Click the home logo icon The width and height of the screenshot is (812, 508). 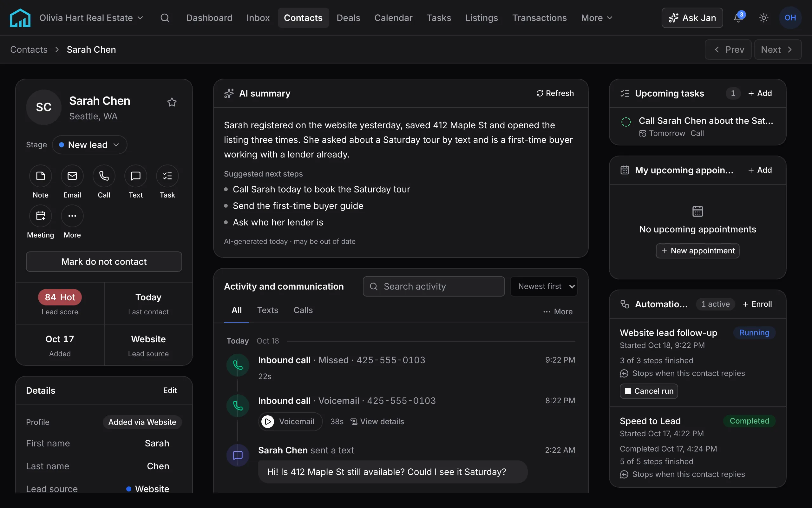coord(20,18)
